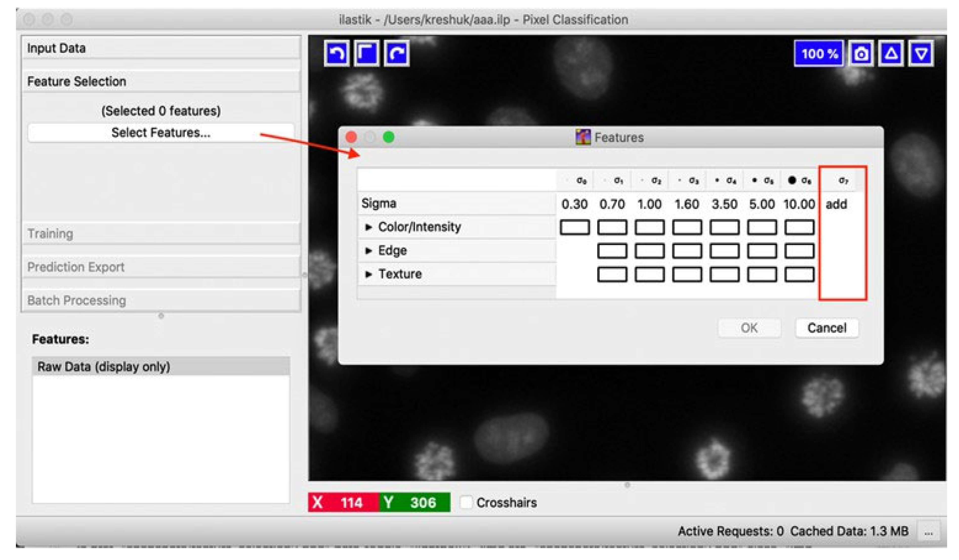The height and width of the screenshot is (560, 959).
Task: Expand the Edge feature row
Action: pos(368,251)
